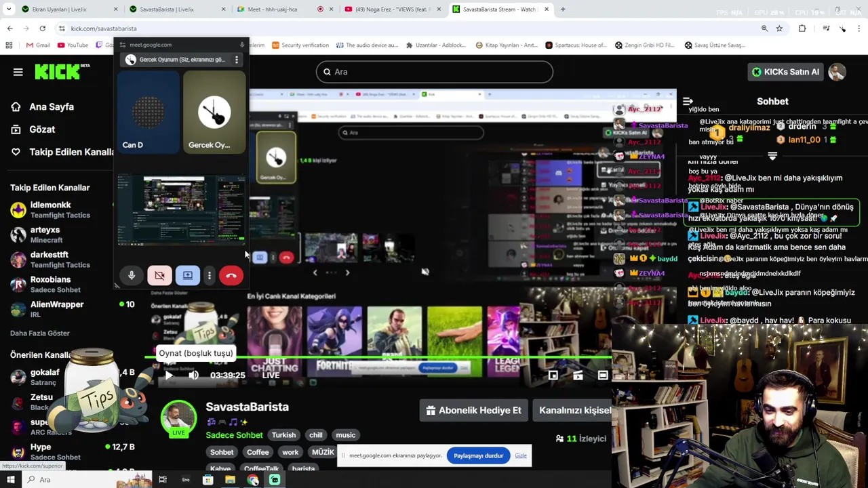Open Spartacus: House of bookmark
This screenshot has width=868, height=488.
click(x=576, y=45)
